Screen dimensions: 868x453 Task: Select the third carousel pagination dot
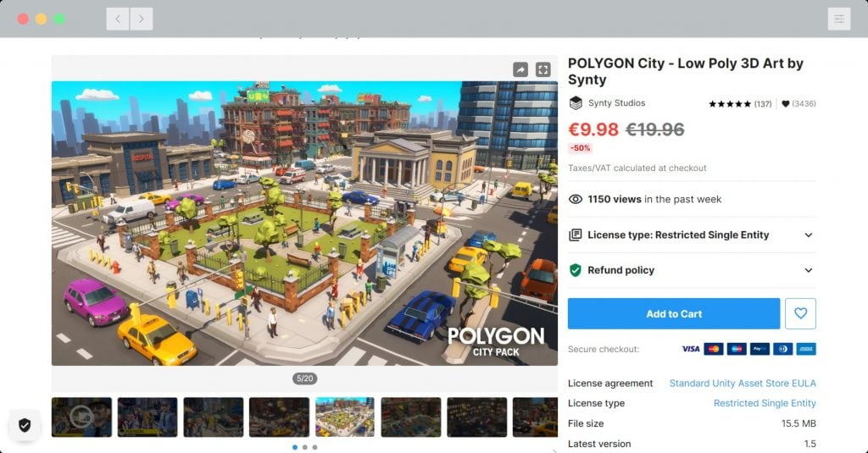click(x=314, y=447)
